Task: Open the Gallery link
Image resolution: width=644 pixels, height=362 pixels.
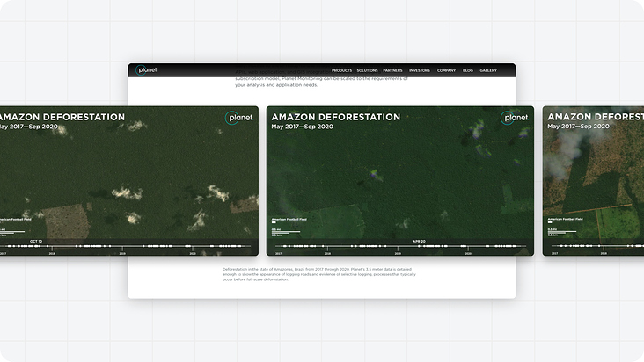Action: [488, 70]
